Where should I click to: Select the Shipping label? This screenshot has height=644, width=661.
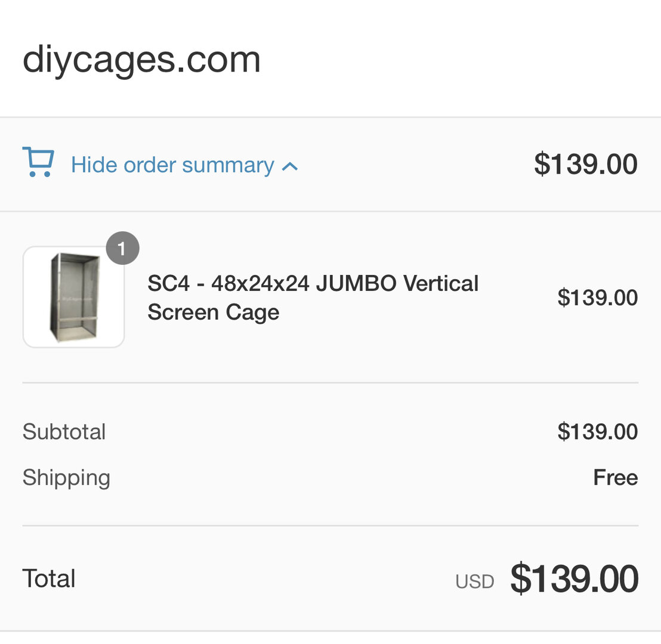(67, 478)
